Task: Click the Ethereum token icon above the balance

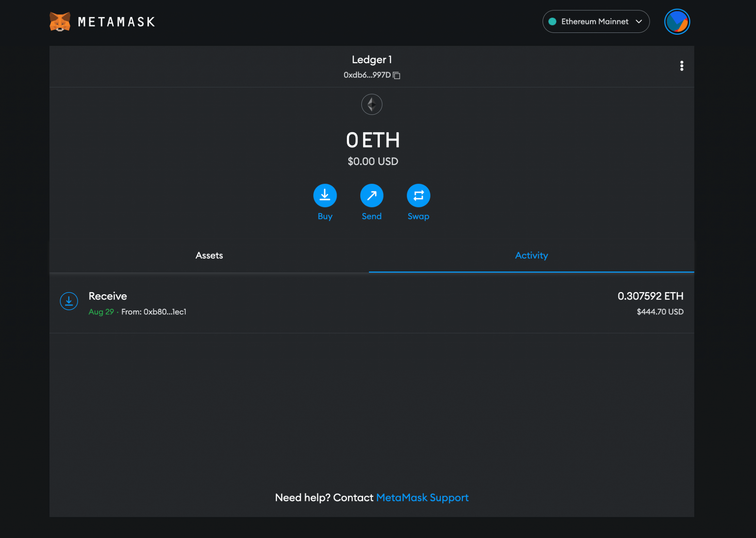Action: click(372, 104)
